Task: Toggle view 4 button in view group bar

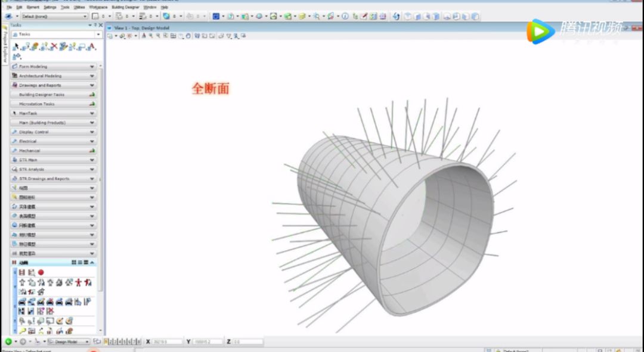Action: [x=120, y=341]
